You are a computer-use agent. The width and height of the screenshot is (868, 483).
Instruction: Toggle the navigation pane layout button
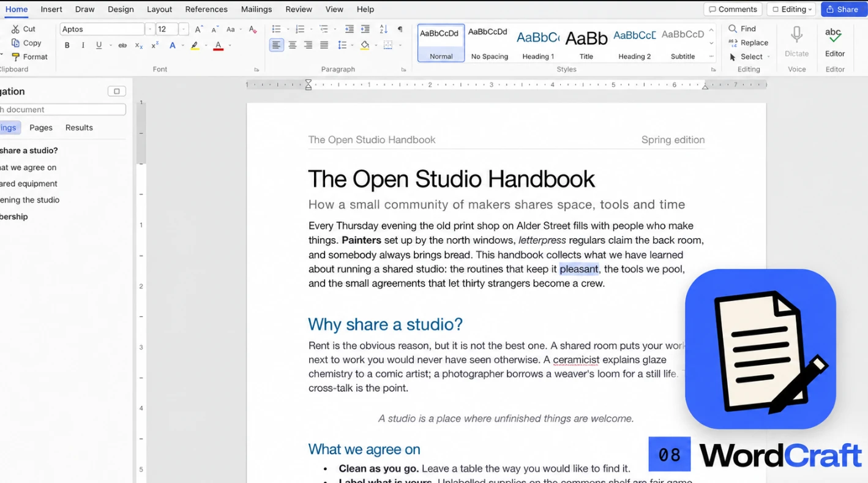coord(116,91)
